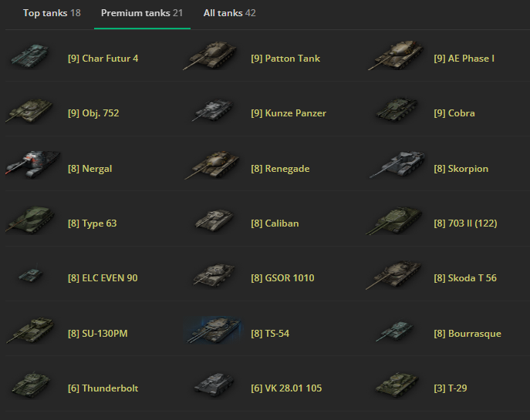Select the [8] Caliban text
Viewport: 530px width, 420px height.
pos(275,223)
